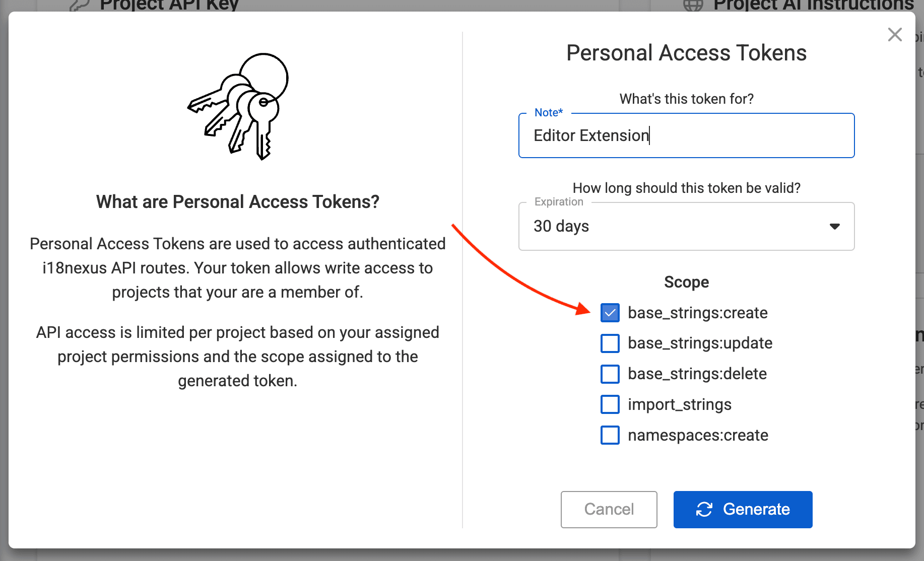924x561 pixels.
Task: Click the import_strings label
Action: pos(679,405)
